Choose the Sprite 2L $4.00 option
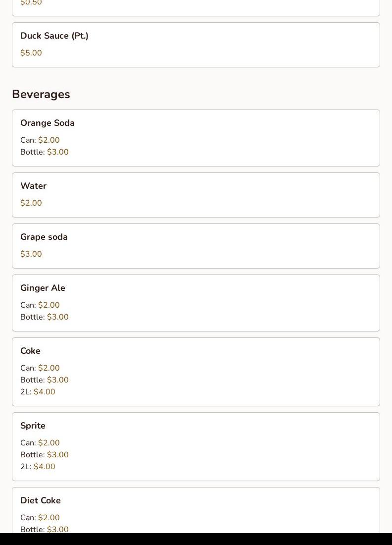Image resolution: width=392 pixels, height=545 pixels. point(38,467)
